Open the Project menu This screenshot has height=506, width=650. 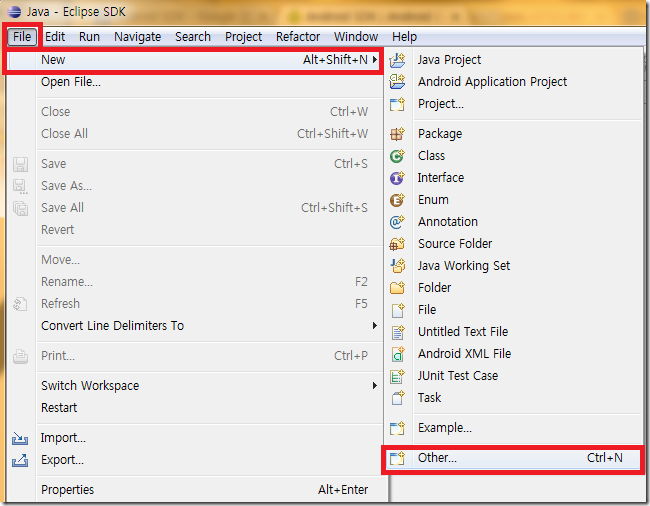coord(243,37)
